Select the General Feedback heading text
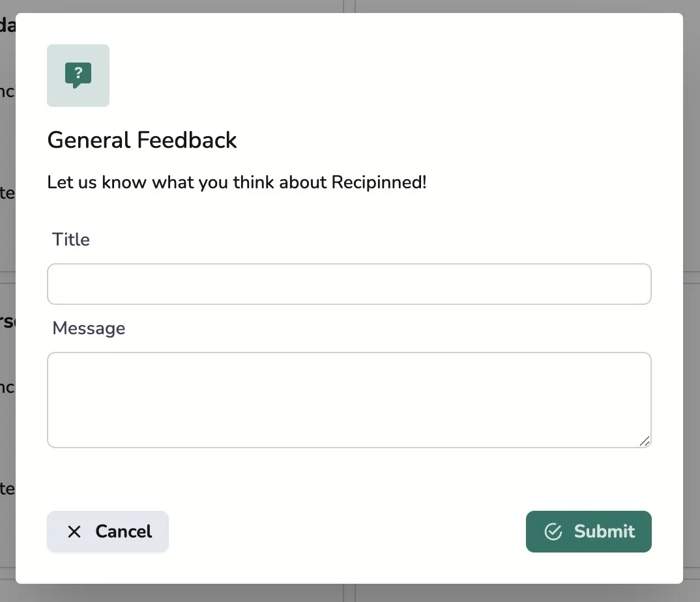 point(141,139)
